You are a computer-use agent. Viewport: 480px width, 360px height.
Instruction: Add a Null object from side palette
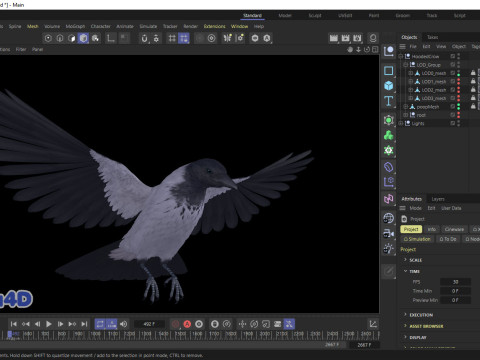click(x=389, y=52)
